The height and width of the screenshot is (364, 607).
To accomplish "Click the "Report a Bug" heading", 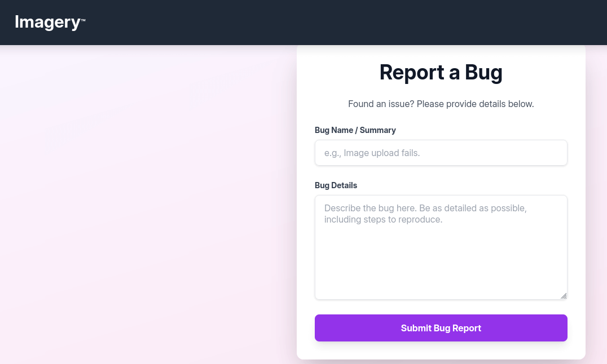I will tap(441, 72).
